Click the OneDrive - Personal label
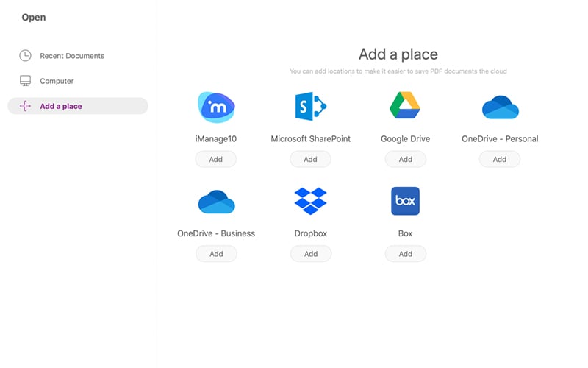588x368 pixels. click(x=500, y=139)
